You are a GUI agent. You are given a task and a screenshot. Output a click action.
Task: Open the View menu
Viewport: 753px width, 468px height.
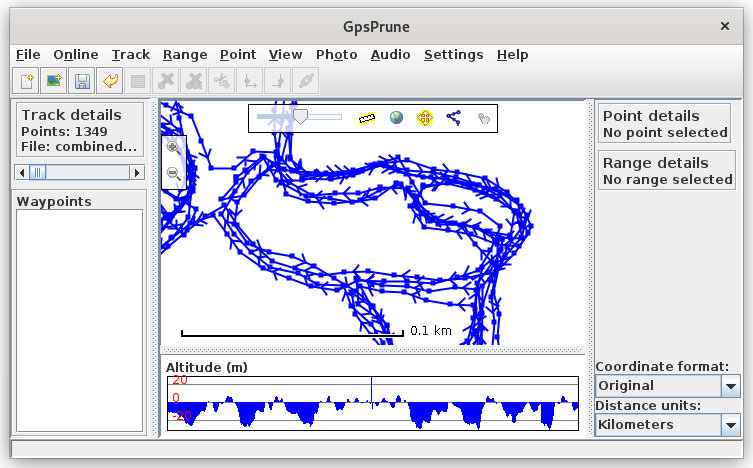(x=285, y=55)
